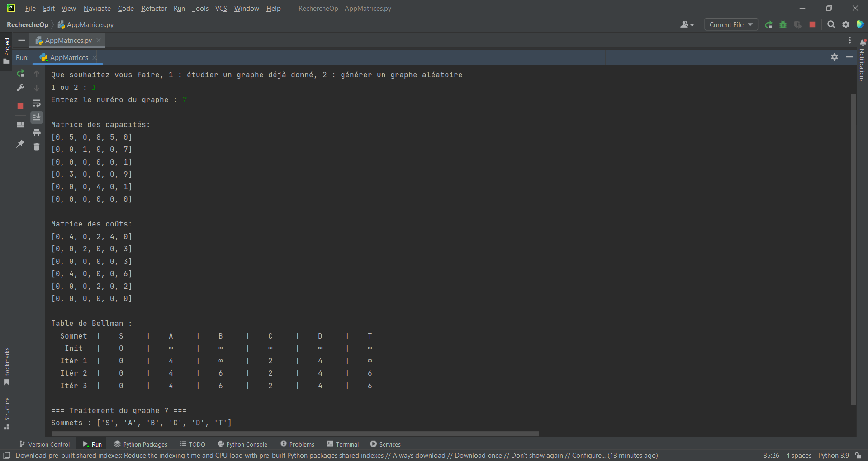Open the View menu
This screenshot has height=461, width=868.
coord(68,9)
